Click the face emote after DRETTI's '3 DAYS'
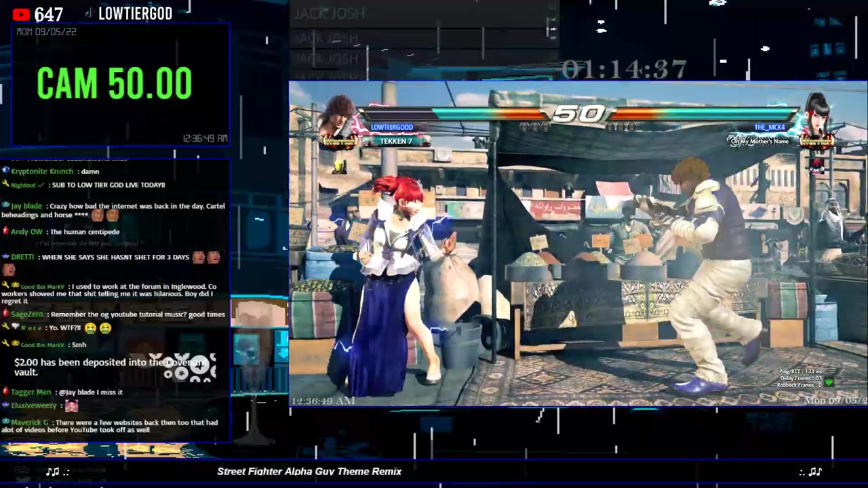868x488 pixels. point(199,257)
